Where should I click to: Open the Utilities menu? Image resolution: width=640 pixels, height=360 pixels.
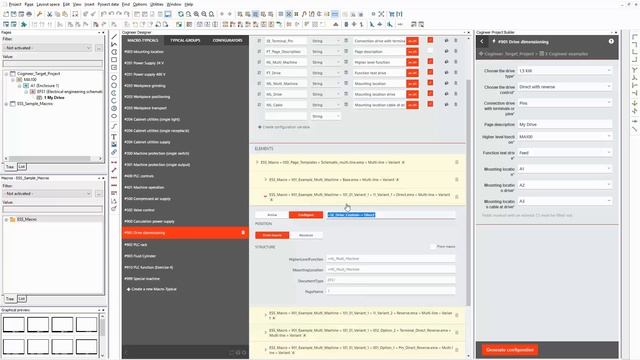(157, 4)
